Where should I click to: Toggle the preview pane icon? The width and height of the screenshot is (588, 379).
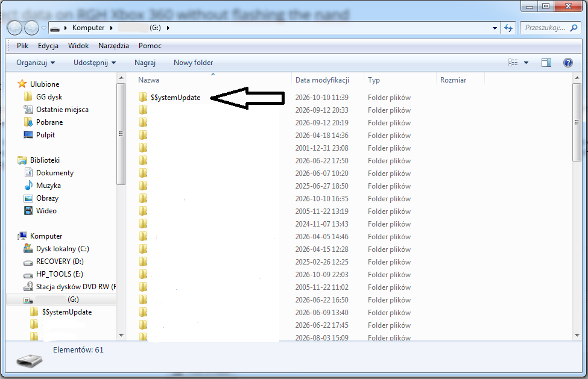pos(546,63)
